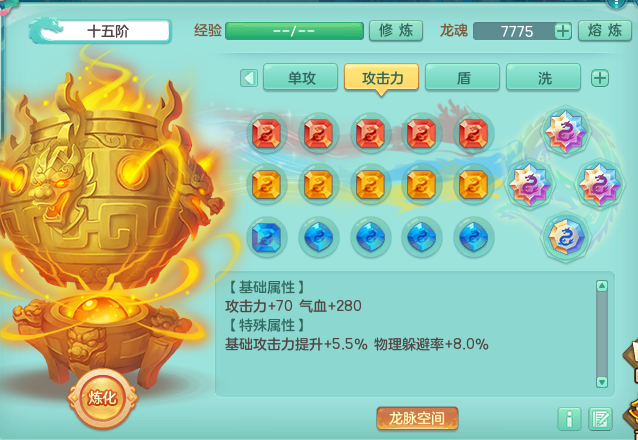This screenshot has height=440, width=638.
Task: Select the bottom gold-rimmed blue dragon gem
Action: point(566,236)
